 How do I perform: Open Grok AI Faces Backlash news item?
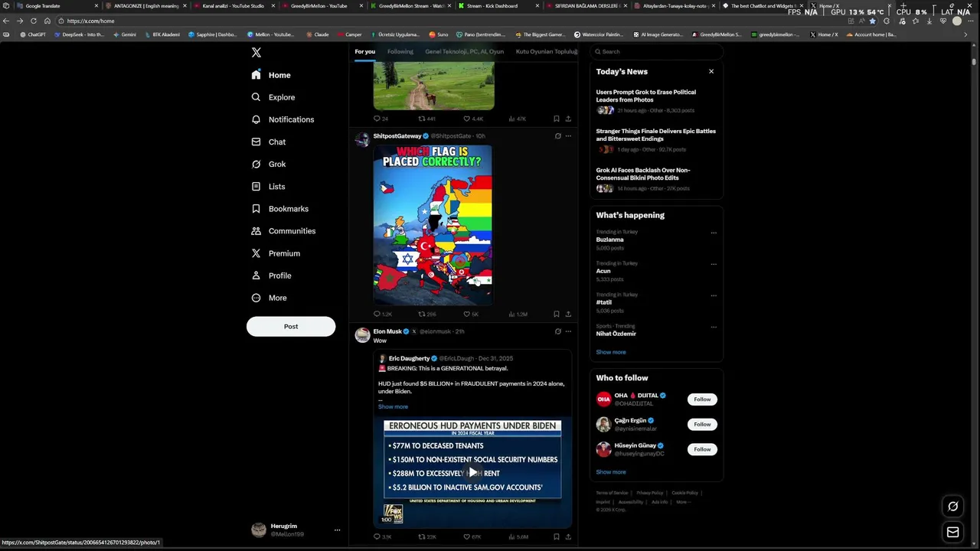coord(656,178)
